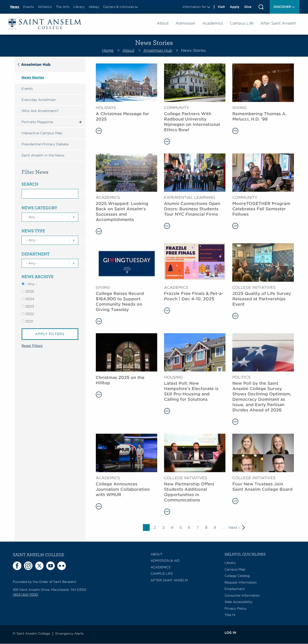
Task: Expand Information for menu
Action: [x=196, y=7]
